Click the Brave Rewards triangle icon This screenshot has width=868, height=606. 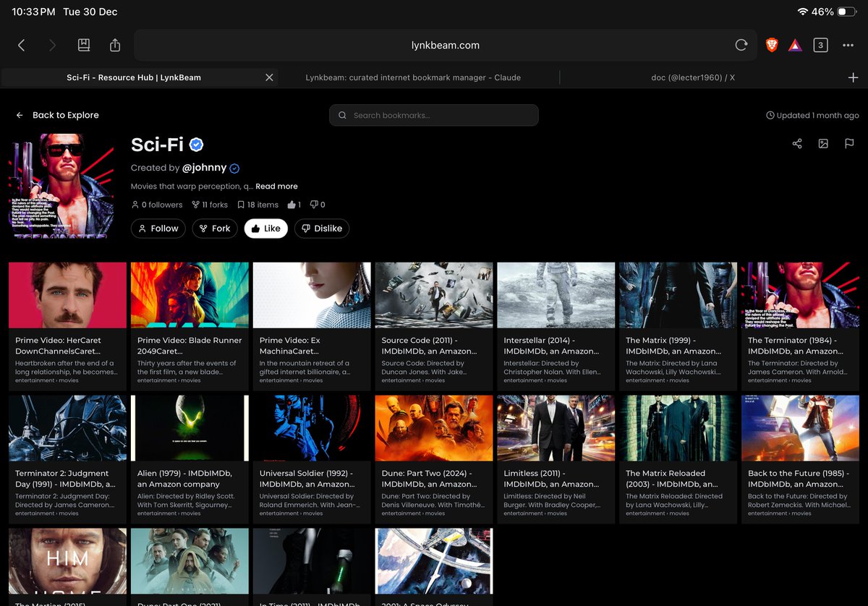795,45
